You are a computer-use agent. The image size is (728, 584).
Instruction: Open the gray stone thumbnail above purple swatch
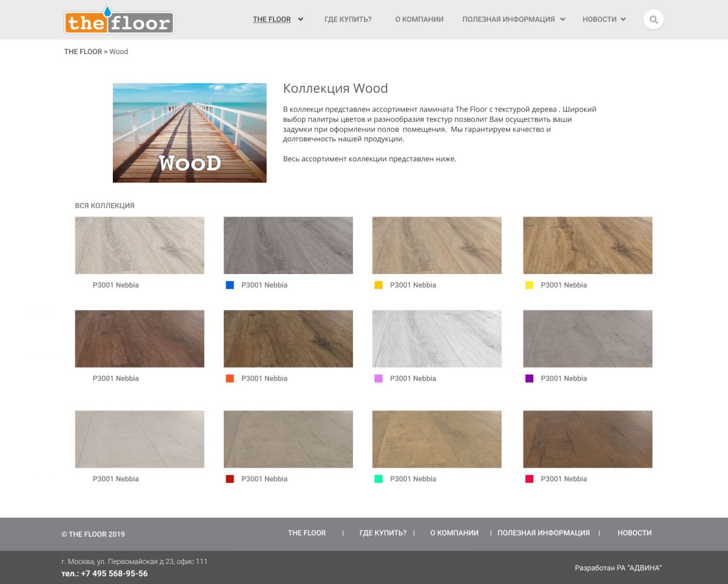[x=588, y=339]
